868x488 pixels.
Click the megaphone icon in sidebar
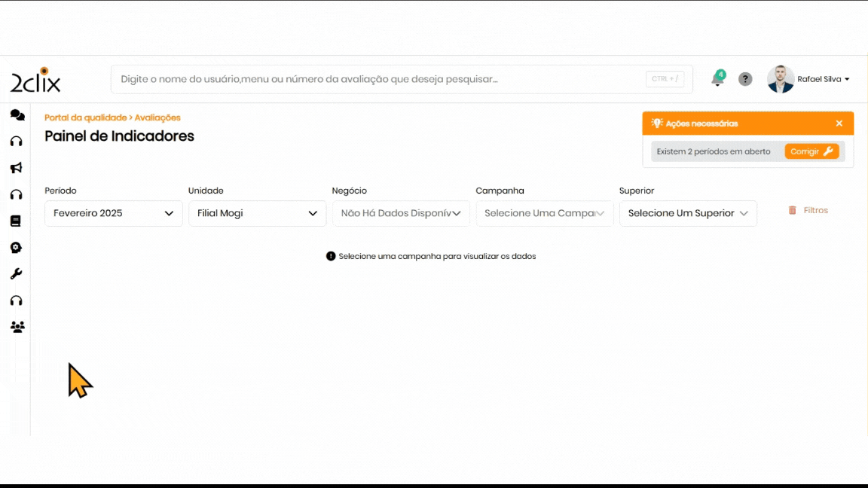click(x=17, y=168)
